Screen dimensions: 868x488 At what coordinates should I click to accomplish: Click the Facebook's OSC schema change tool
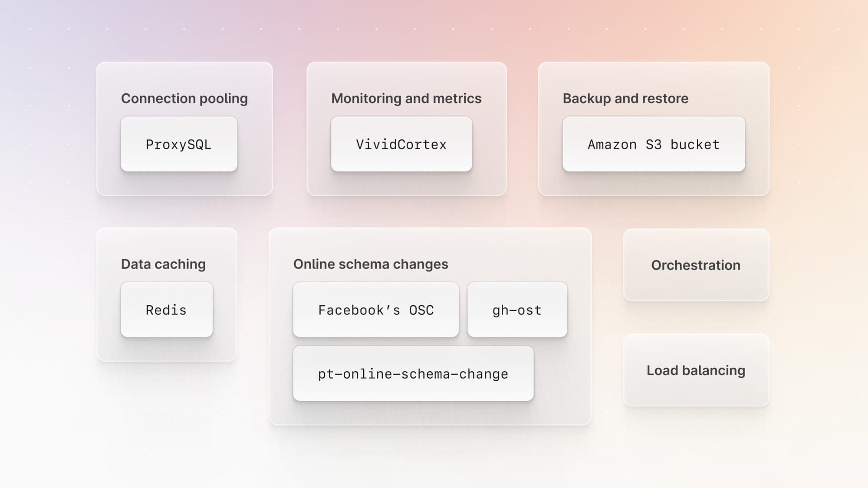(x=375, y=309)
